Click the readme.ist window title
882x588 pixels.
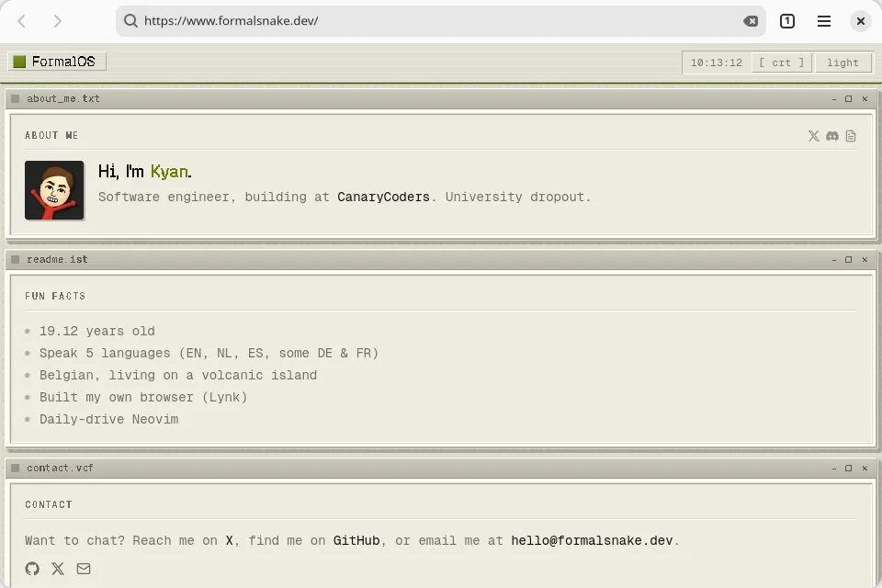click(57, 259)
